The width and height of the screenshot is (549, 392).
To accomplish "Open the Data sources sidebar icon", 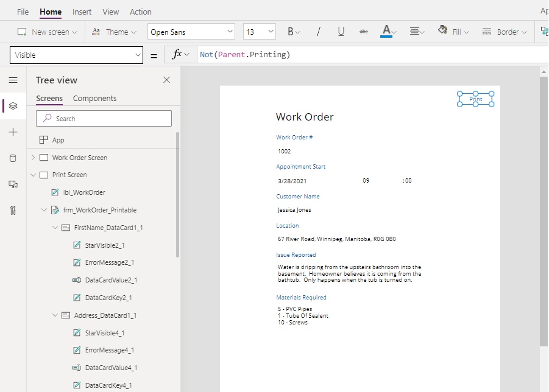I will 13,158.
